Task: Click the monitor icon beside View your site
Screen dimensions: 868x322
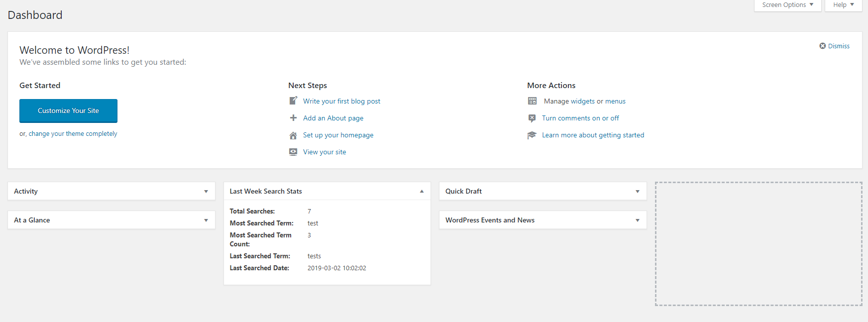Action: point(293,152)
